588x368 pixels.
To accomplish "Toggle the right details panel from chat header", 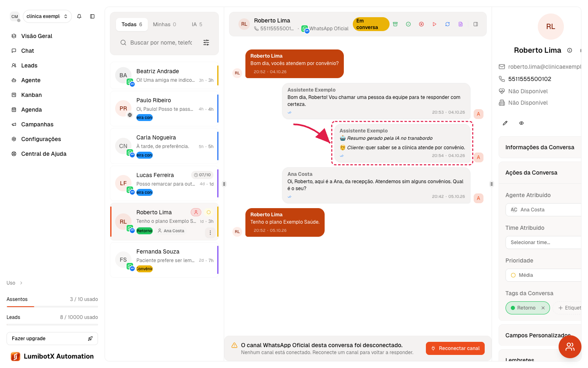I will 476,24.
